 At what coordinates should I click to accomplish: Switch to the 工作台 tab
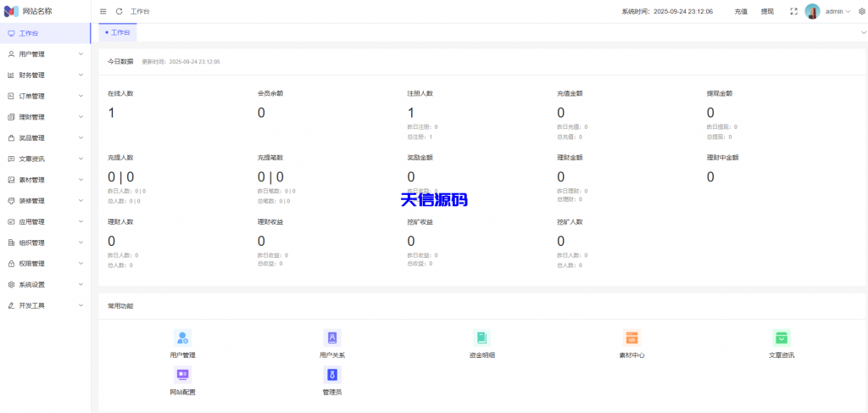pos(118,32)
